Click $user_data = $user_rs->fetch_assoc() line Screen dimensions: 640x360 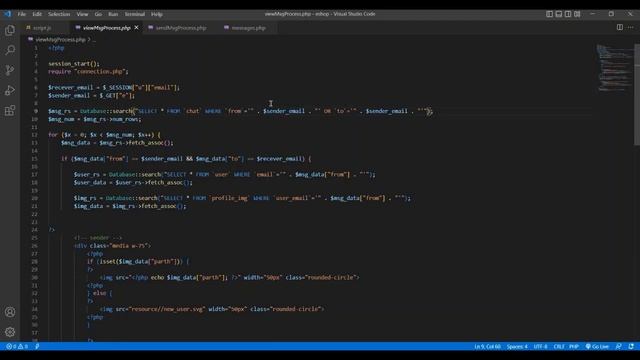[x=133, y=182]
